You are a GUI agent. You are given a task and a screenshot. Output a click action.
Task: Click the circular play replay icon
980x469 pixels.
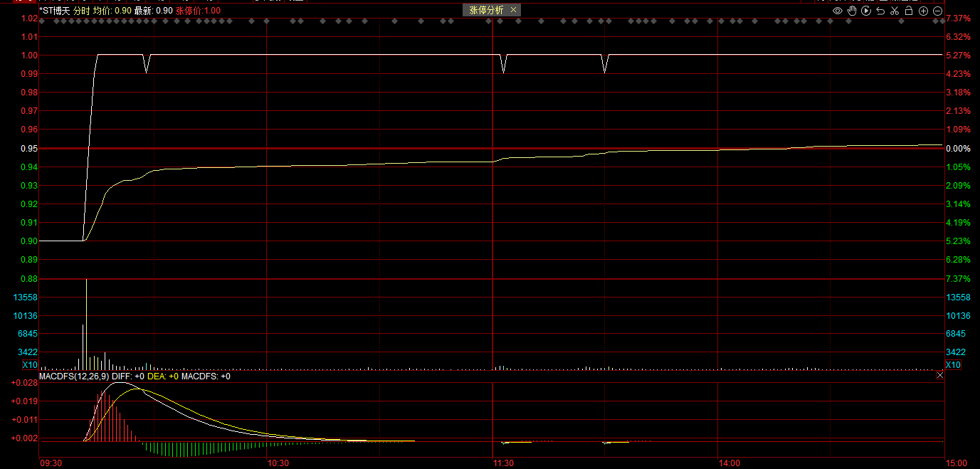coord(866,11)
